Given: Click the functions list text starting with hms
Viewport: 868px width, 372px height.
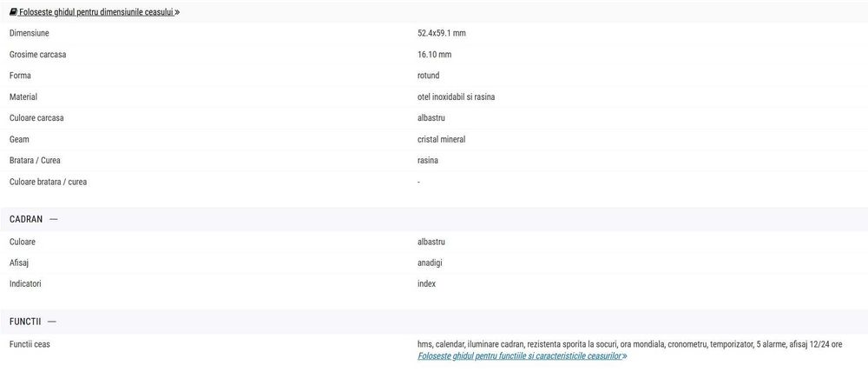Looking at the screenshot, I should [x=629, y=345].
